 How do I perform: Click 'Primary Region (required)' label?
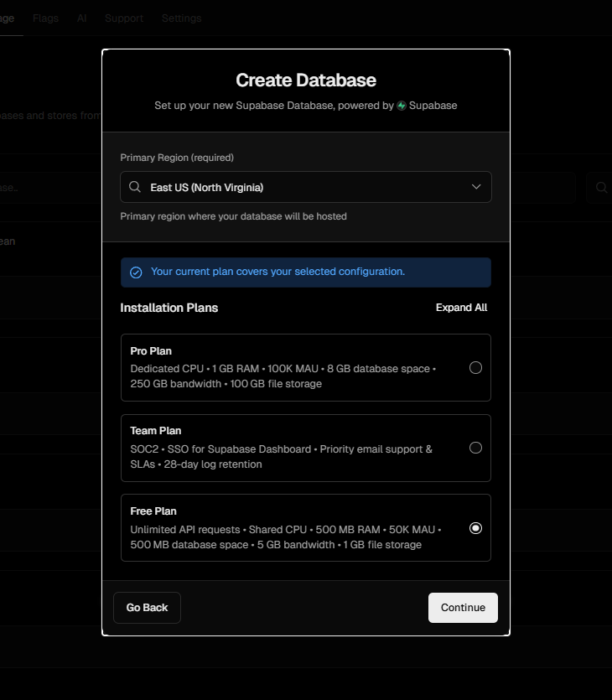click(x=177, y=158)
